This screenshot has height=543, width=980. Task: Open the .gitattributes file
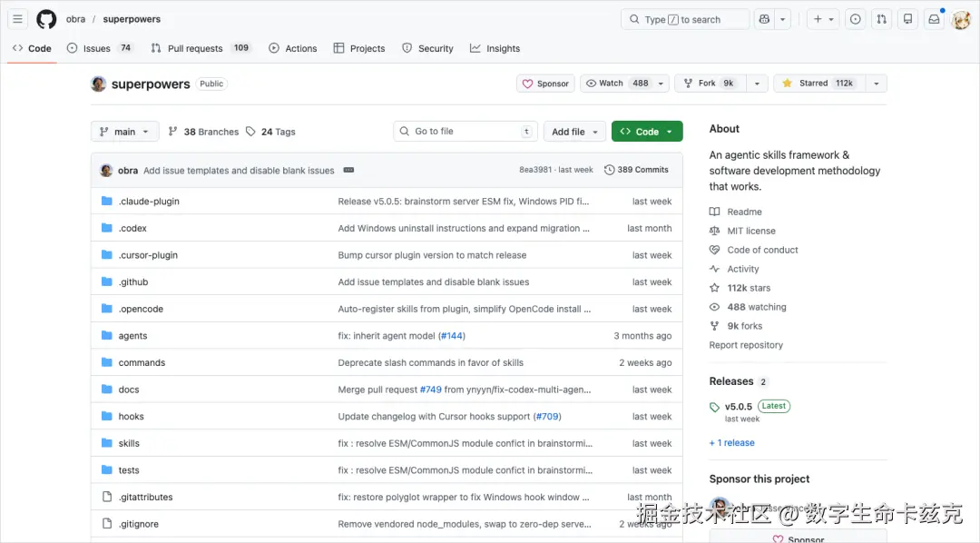point(145,497)
